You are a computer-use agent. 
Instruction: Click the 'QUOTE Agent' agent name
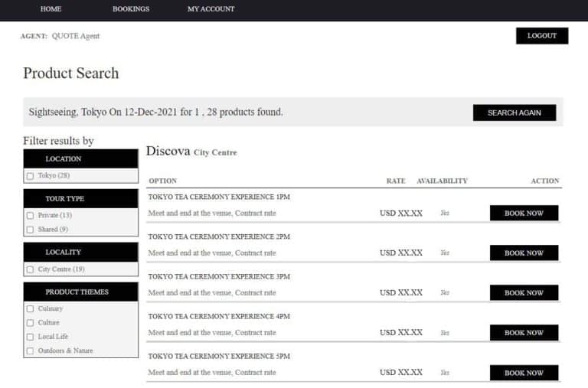pos(76,36)
